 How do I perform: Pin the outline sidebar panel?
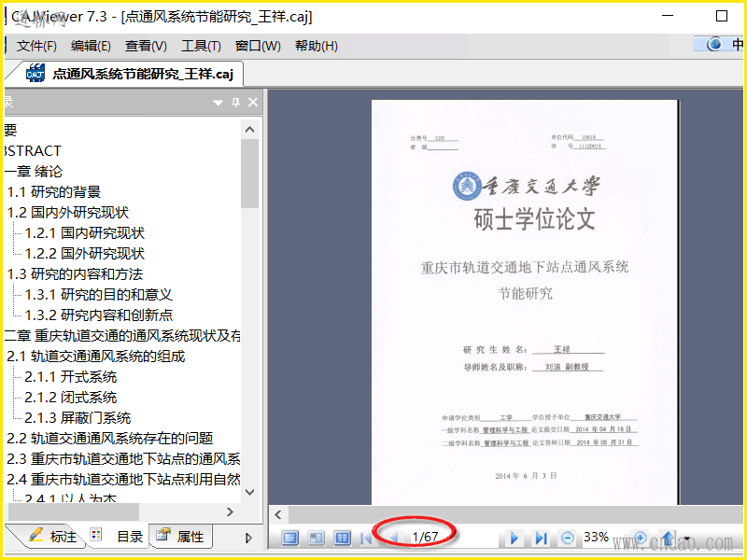(236, 103)
